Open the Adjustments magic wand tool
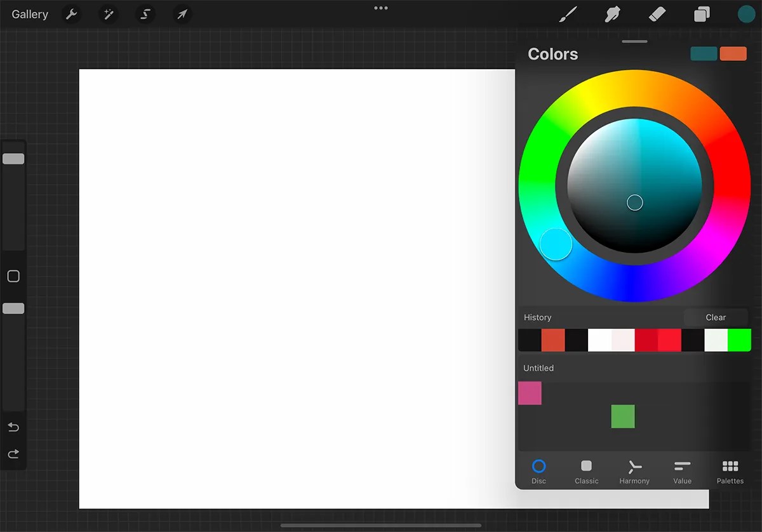Viewport: 762px width, 532px height. point(108,14)
